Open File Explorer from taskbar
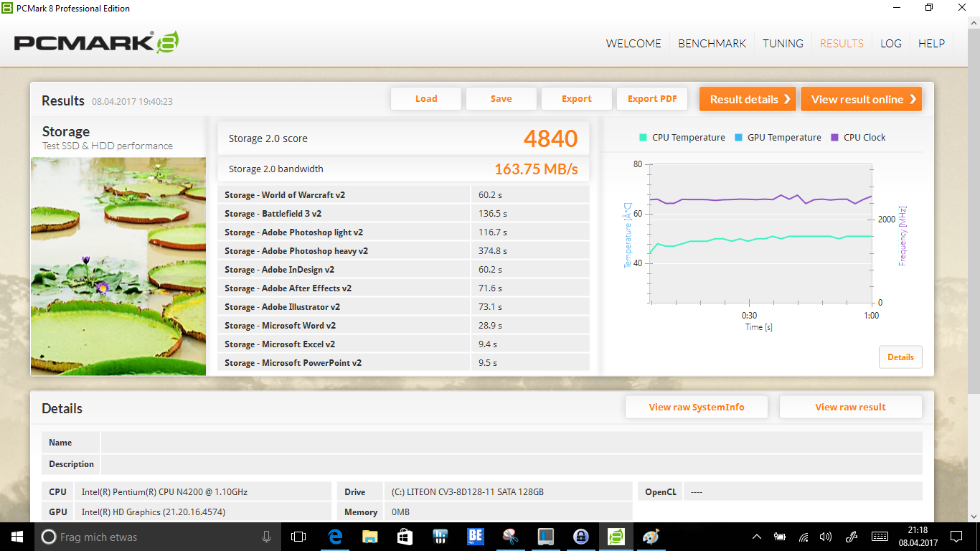980x551 pixels. [x=369, y=536]
